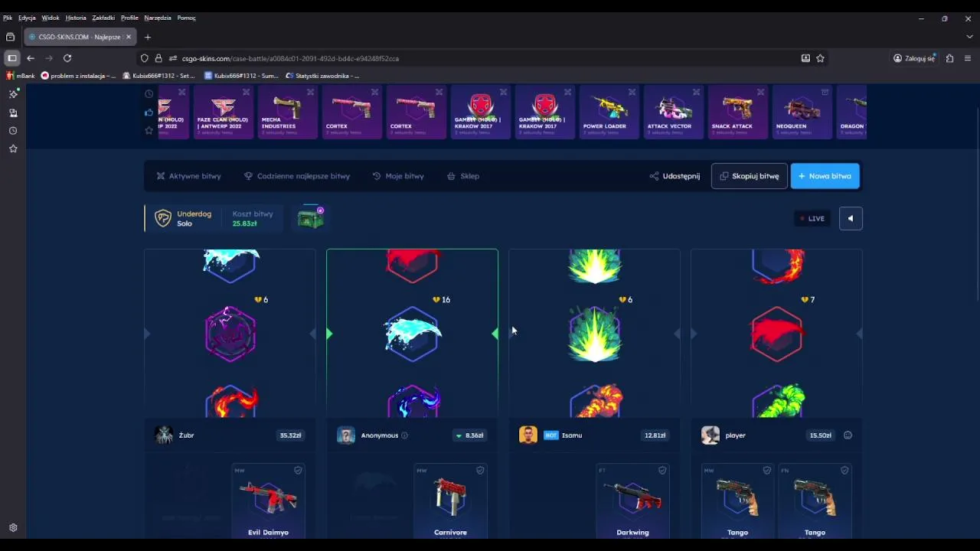Click the LIVE indicator button
Screen dimensions: 980x551
coord(812,219)
